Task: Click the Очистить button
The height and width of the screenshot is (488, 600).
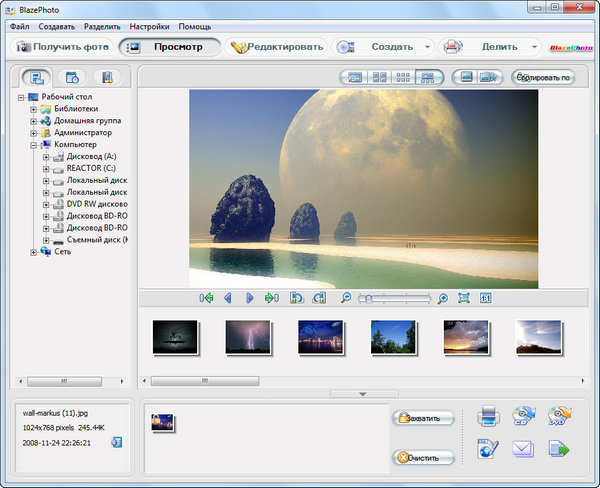Action: coord(423,458)
